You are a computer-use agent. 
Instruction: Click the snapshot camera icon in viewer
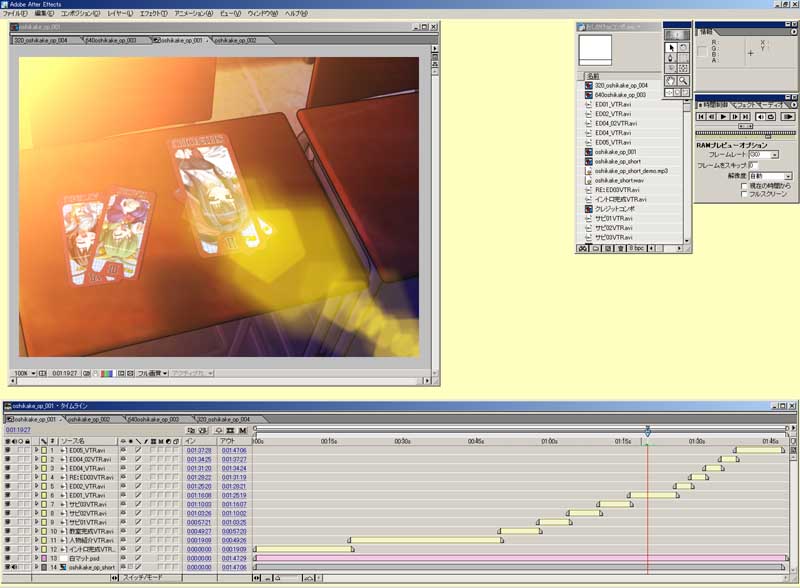click(x=87, y=374)
